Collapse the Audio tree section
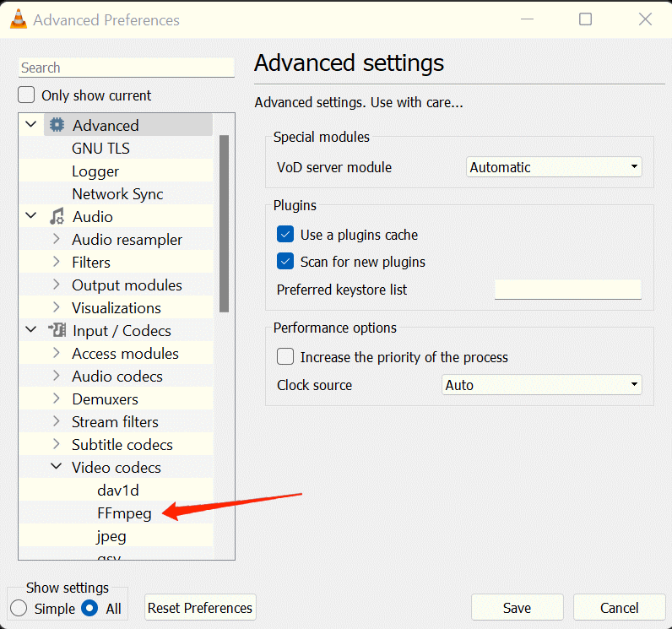 [31, 215]
